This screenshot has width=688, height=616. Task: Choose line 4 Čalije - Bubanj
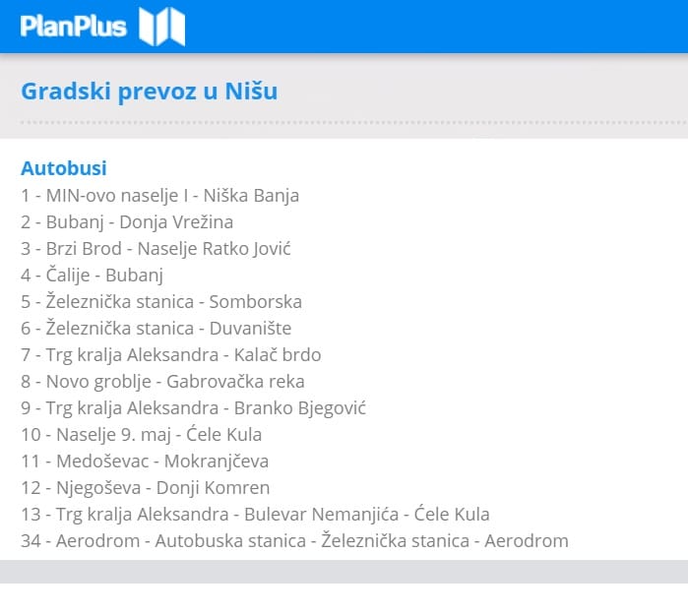tap(92, 275)
